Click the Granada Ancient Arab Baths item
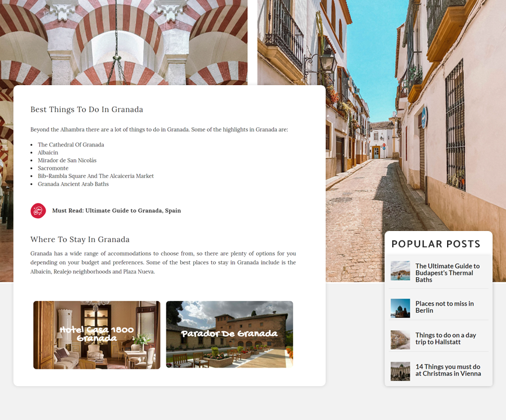This screenshot has height=420, width=506. (73, 184)
